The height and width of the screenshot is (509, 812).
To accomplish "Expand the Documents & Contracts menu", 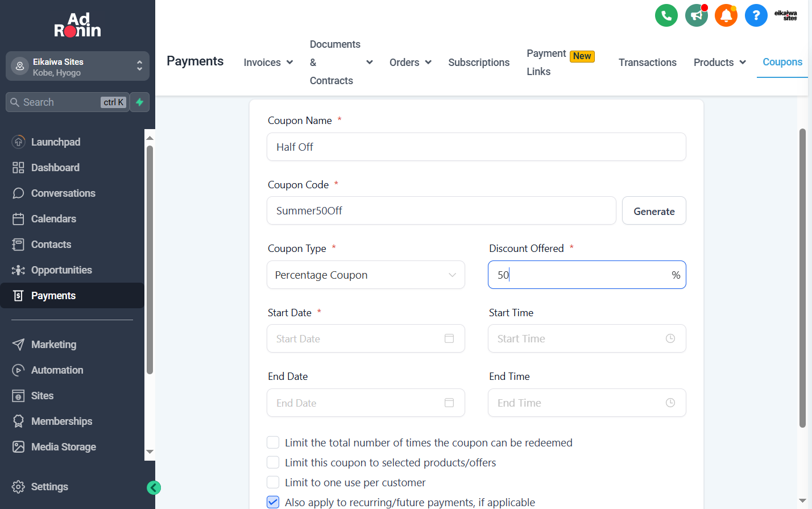I will pos(341,63).
